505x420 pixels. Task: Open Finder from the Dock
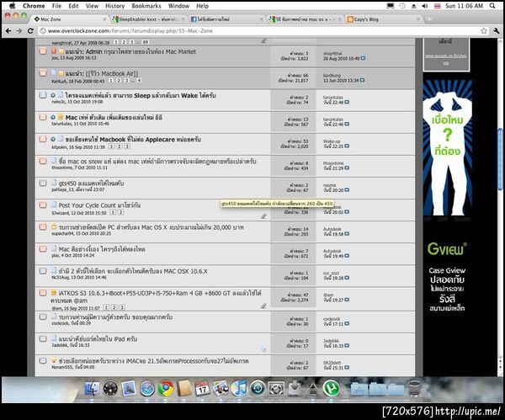click(92, 389)
